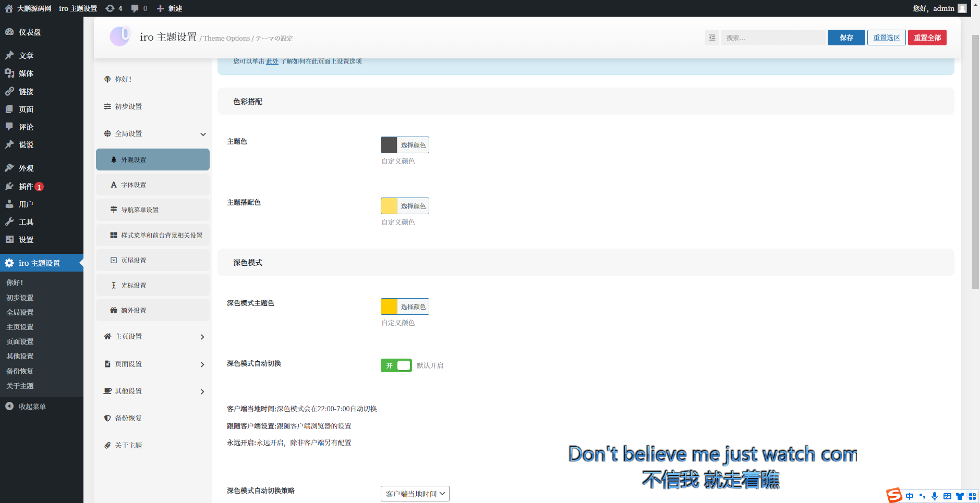Click the blue 保存 button

[x=846, y=38]
